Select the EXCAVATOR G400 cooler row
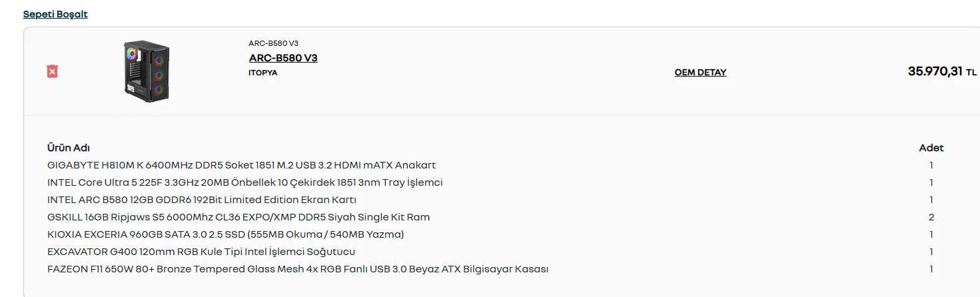The width and height of the screenshot is (980, 297). click(201, 252)
